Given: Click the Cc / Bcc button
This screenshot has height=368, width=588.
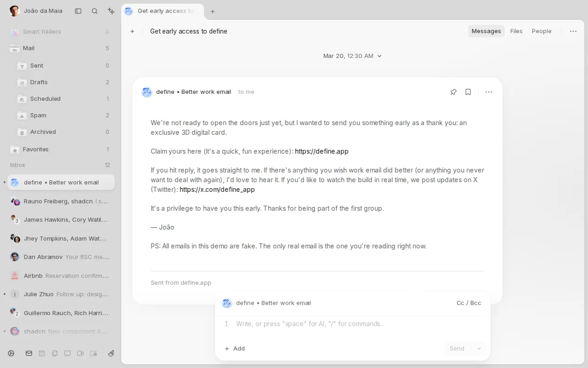Looking at the screenshot, I should (469, 303).
